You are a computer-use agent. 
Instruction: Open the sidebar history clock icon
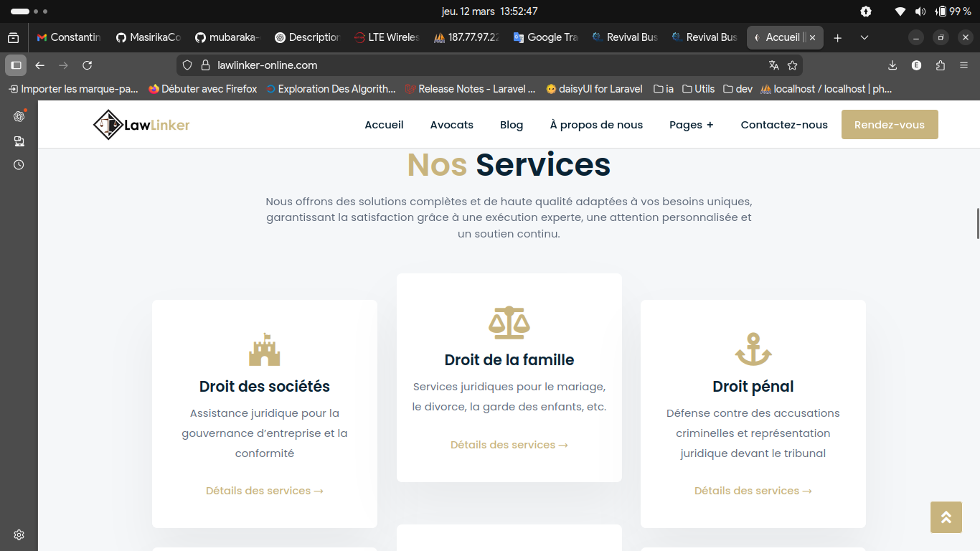click(19, 165)
